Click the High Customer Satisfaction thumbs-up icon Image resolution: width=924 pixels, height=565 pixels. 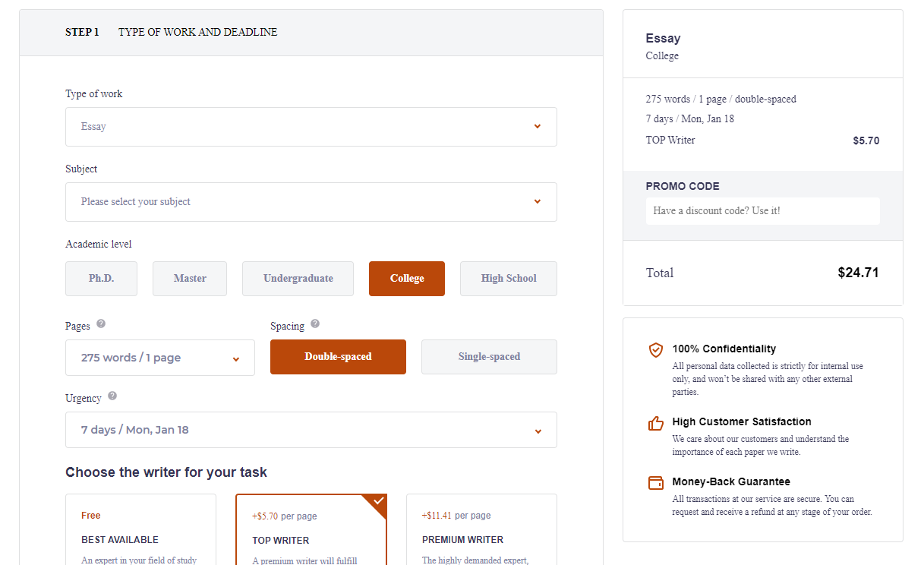click(x=656, y=423)
